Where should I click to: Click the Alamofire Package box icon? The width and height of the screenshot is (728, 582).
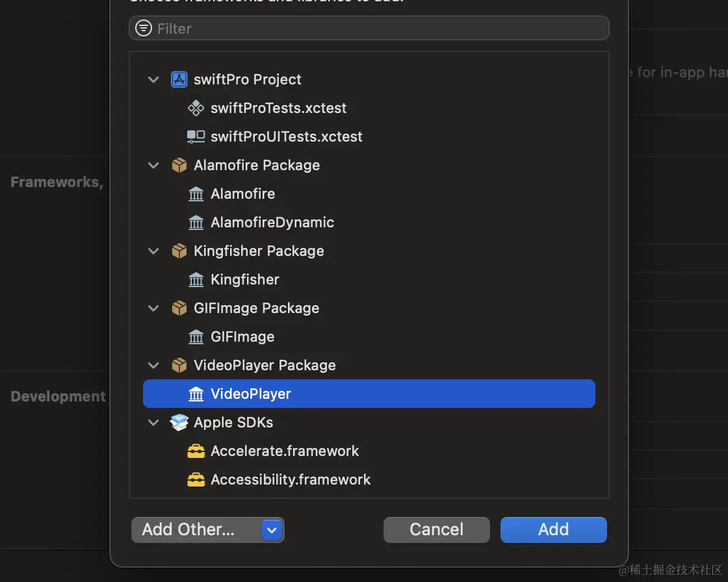(179, 165)
